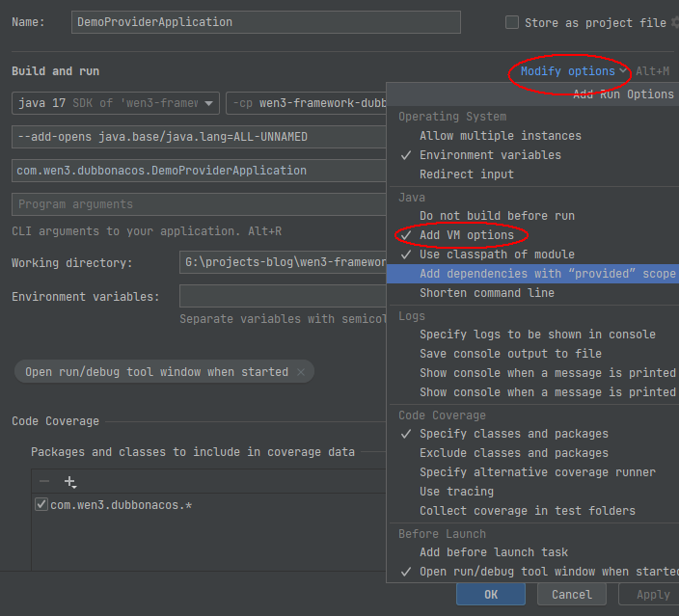Click the Apply button
The height and width of the screenshot is (616, 679).
[649, 595]
